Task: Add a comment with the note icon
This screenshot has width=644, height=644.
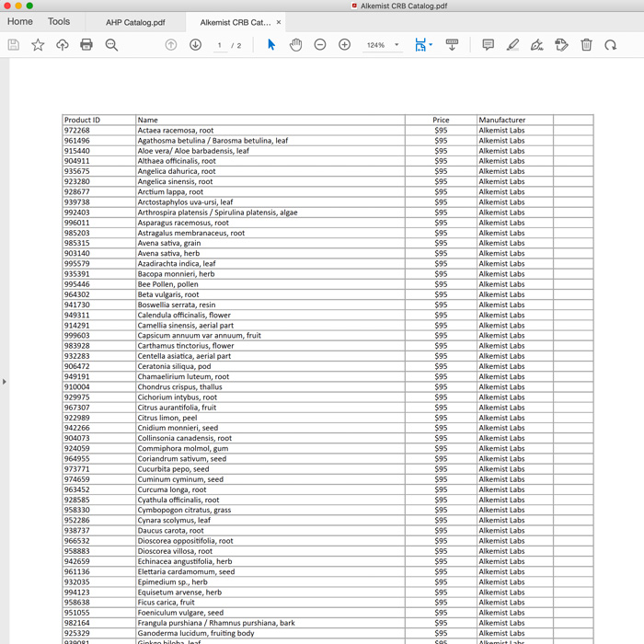Action: [x=488, y=45]
